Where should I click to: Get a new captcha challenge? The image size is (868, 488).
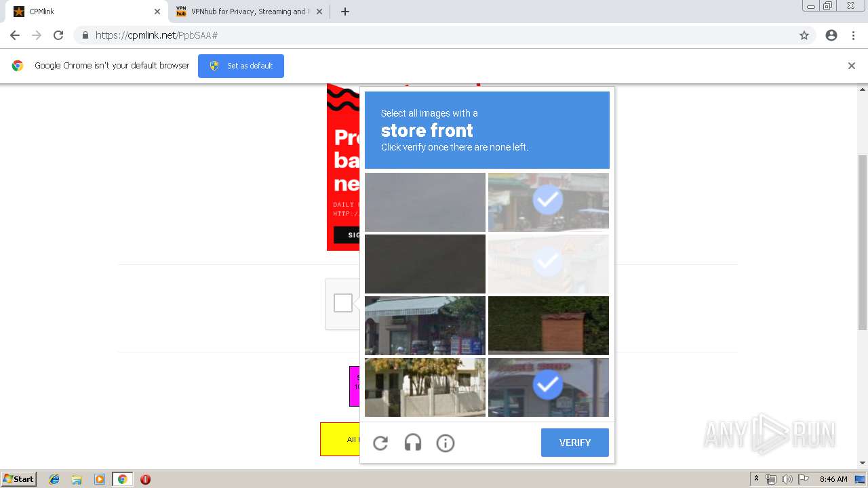click(380, 443)
